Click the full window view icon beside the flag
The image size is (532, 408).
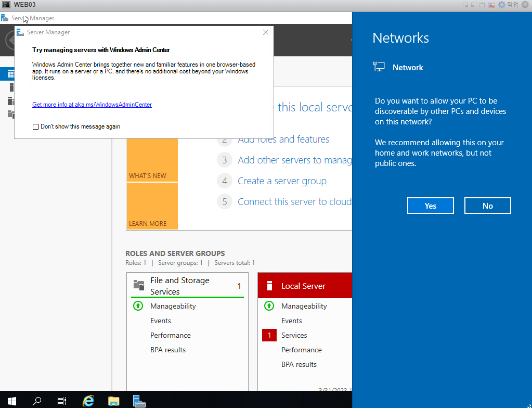click(x=482, y=5)
